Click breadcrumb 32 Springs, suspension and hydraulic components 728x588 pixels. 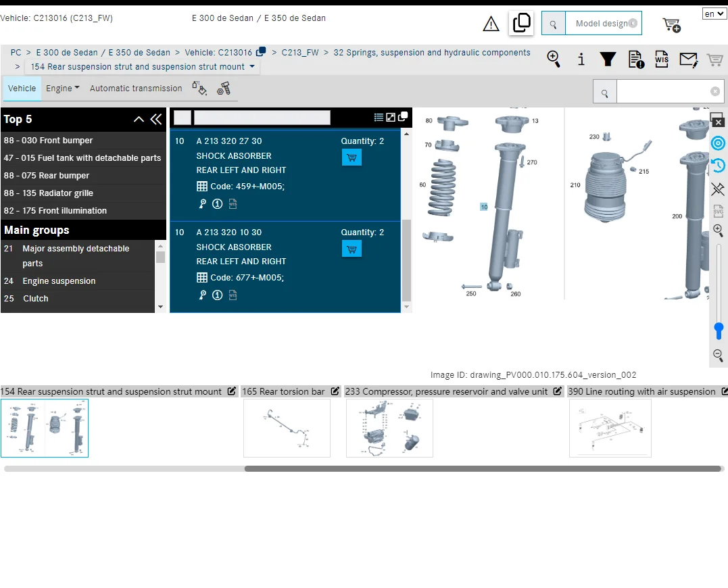(x=432, y=53)
